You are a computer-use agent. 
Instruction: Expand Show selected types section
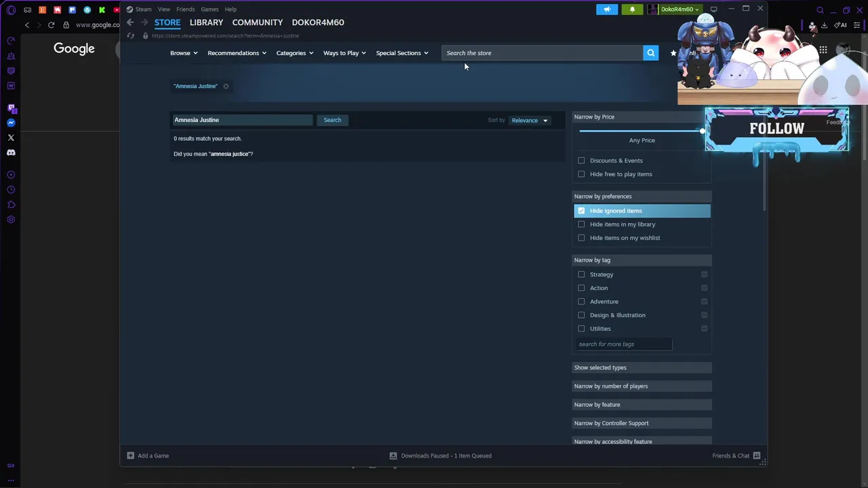tap(642, 367)
